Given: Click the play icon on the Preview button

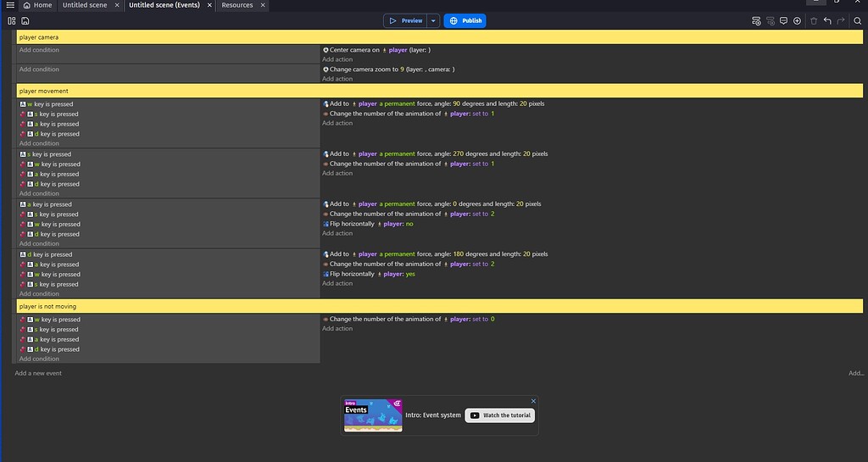Looking at the screenshot, I should (392, 21).
